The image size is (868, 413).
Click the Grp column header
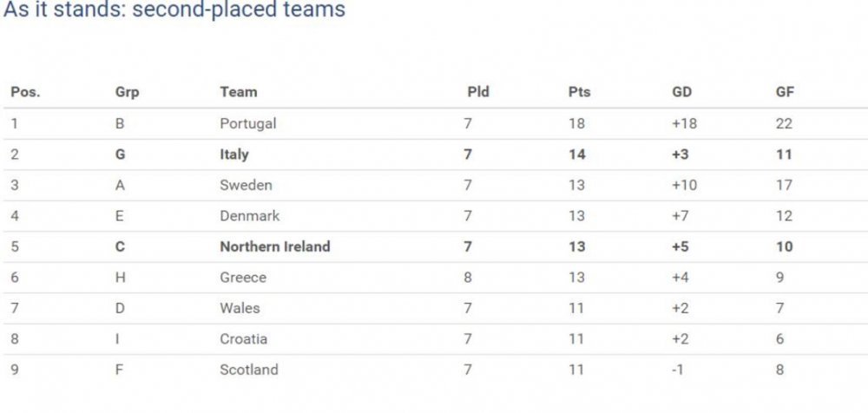pos(128,92)
